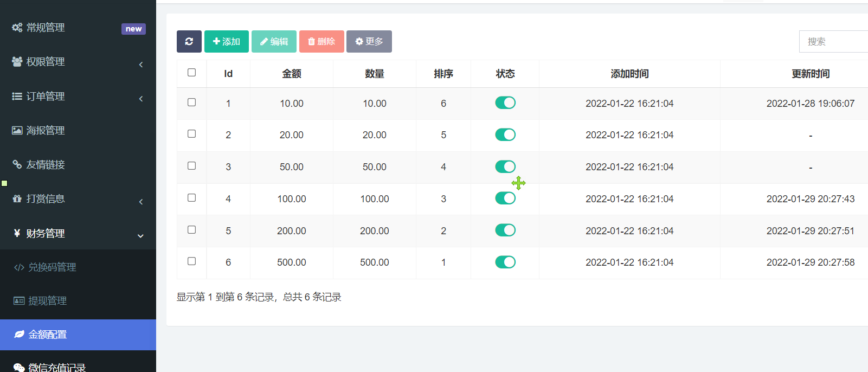868x372 pixels.
Task: Open 兑换码管理 in the sidebar
Action: (52, 267)
